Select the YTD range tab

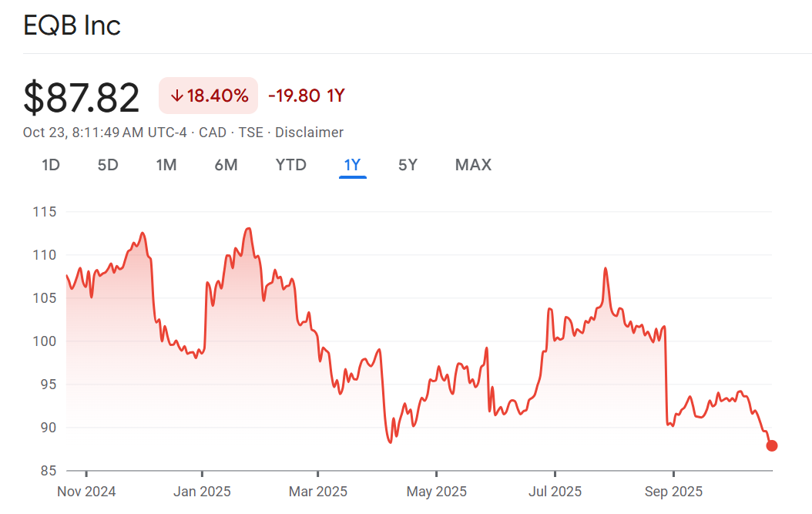point(291,165)
